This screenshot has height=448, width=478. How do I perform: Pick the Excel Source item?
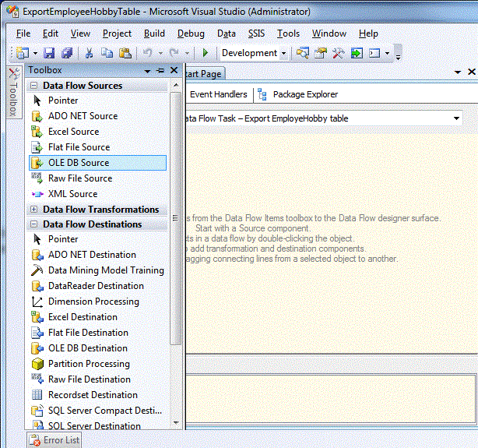click(x=73, y=132)
